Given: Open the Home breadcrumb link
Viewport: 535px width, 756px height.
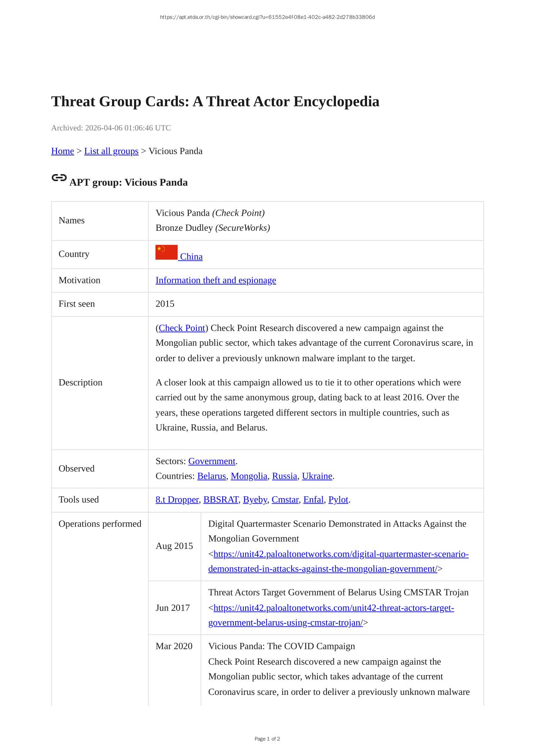Looking at the screenshot, I should (62, 151).
